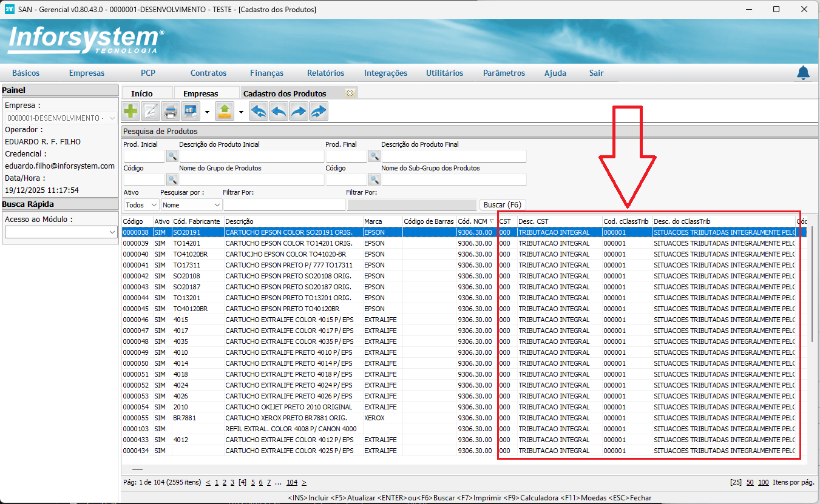Open the Acesso ao Módulo combo box

(x=60, y=232)
